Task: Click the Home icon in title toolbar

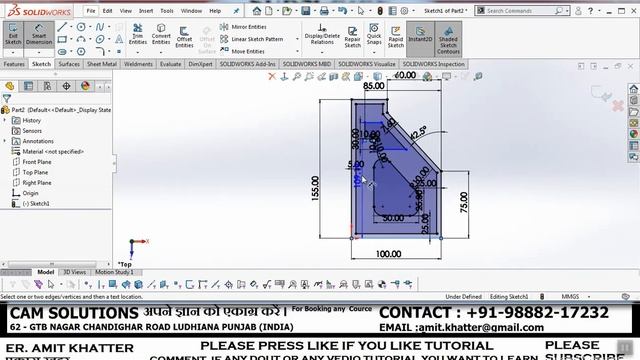Action: pos(256,11)
